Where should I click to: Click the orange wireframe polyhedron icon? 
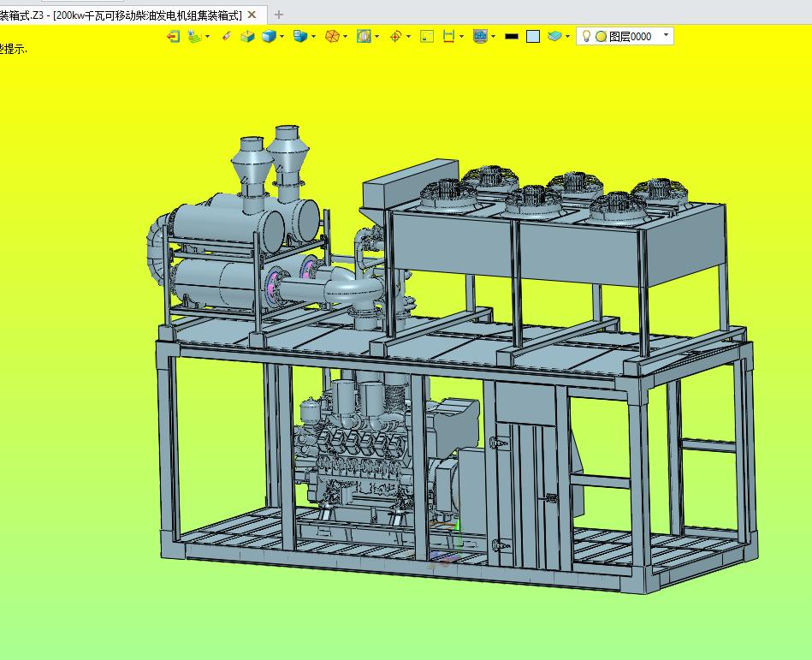tap(332, 36)
